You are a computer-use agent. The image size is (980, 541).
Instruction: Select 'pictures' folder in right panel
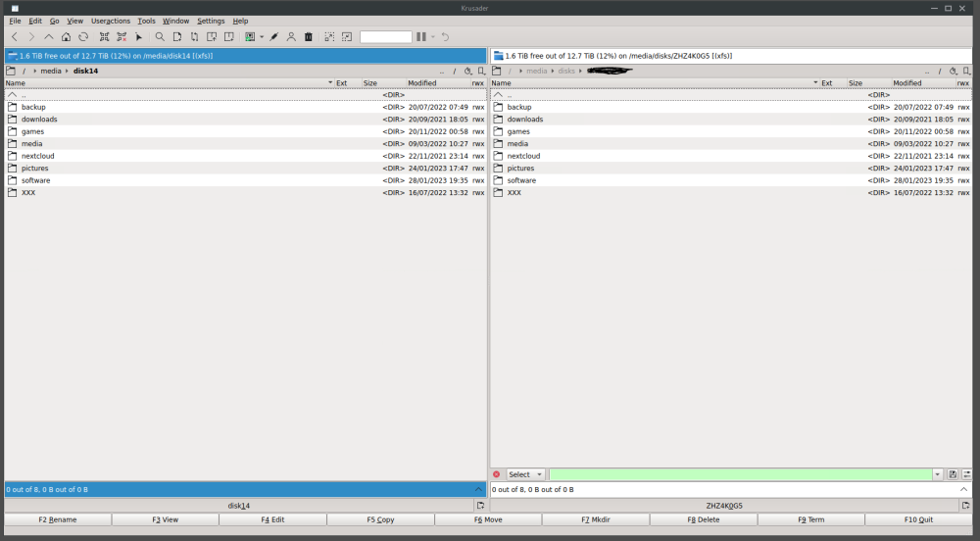[731, 168]
